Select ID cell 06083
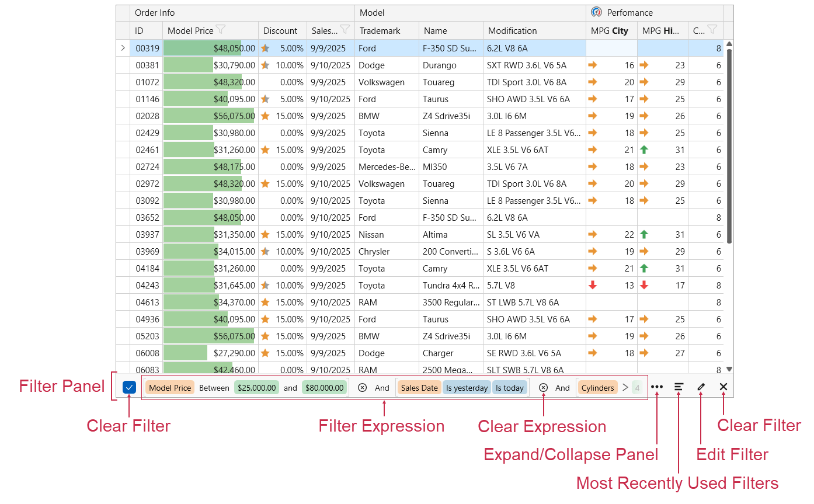This screenshot has width=814, height=504. coord(147,369)
